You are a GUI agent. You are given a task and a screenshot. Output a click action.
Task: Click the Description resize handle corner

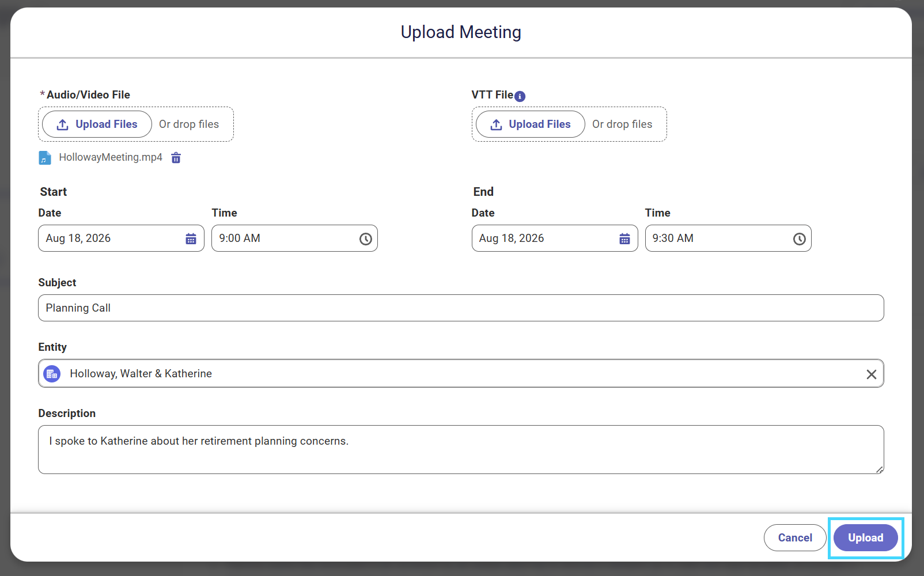click(x=880, y=469)
